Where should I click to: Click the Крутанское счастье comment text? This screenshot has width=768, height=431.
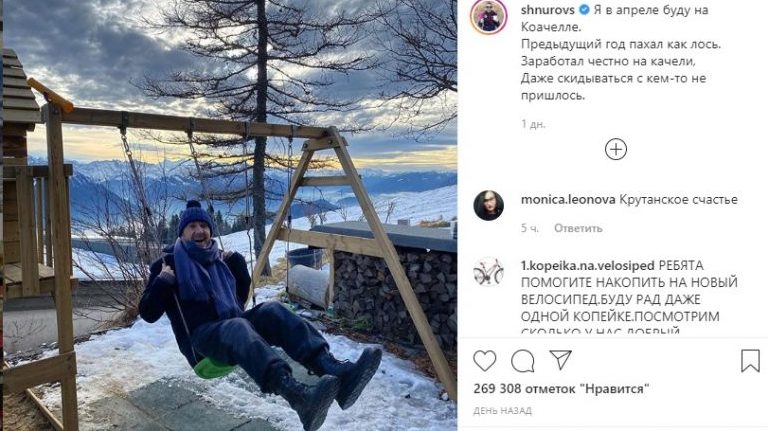[x=678, y=200]
